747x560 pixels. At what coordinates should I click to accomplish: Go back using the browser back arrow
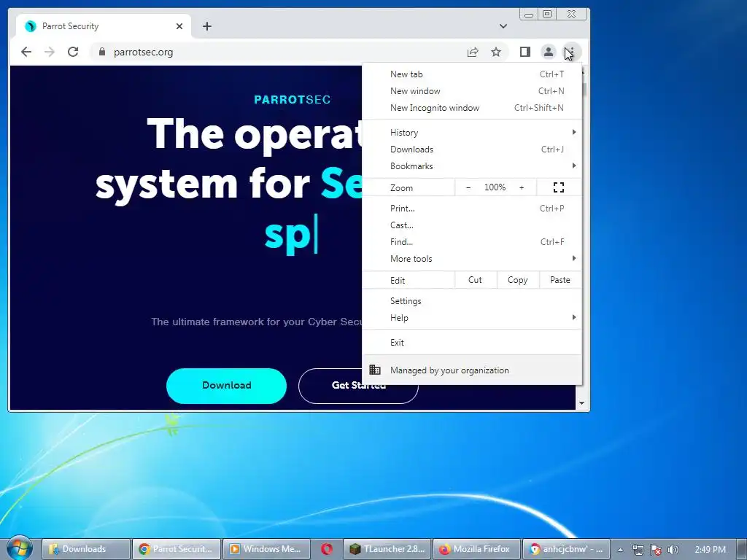(x=26, y=52)
